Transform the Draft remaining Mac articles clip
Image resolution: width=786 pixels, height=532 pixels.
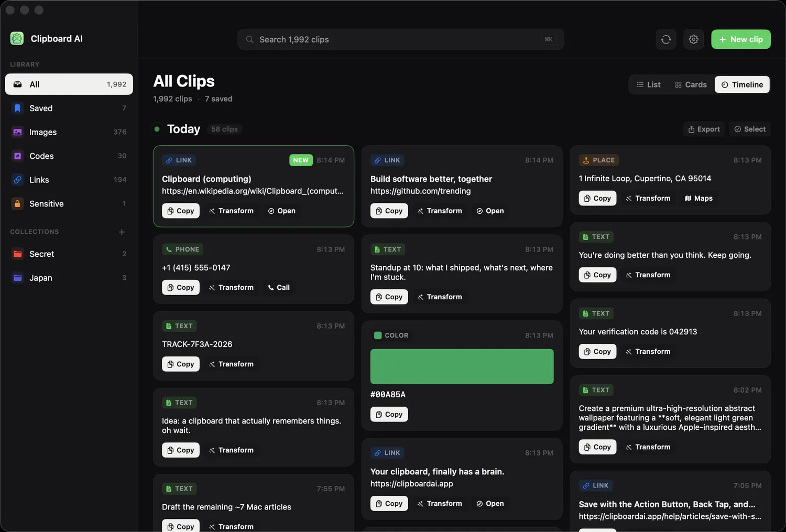(x=231, y=526)
